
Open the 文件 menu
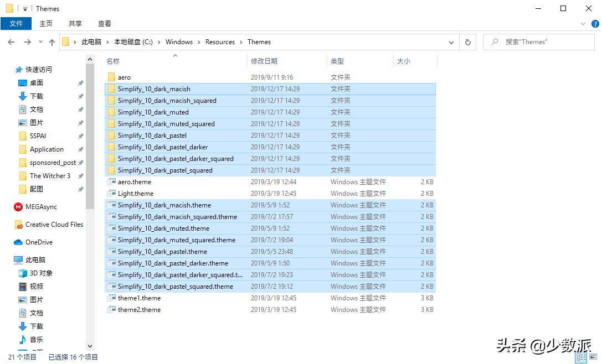pos(16,23)
